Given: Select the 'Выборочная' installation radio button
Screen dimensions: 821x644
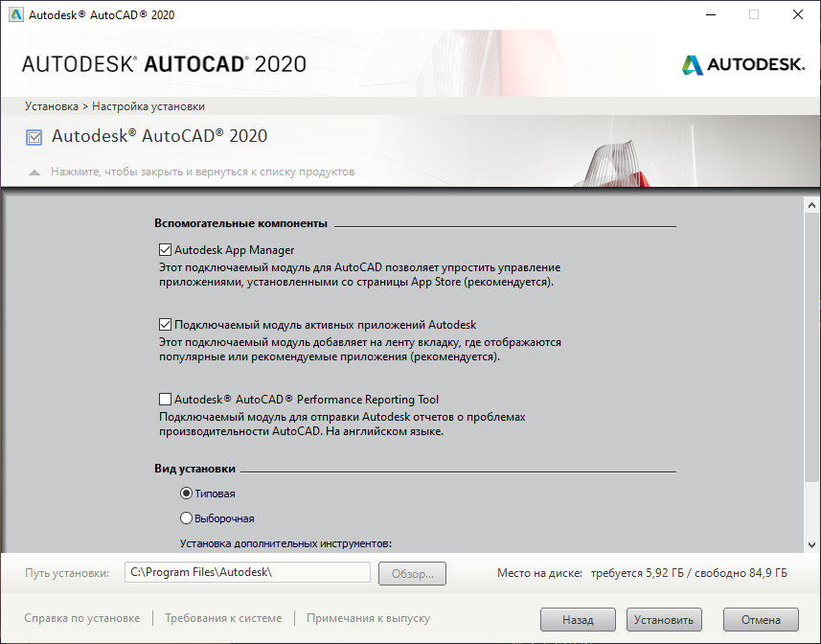Looking at the screenshot, I should tap(186, 518).
